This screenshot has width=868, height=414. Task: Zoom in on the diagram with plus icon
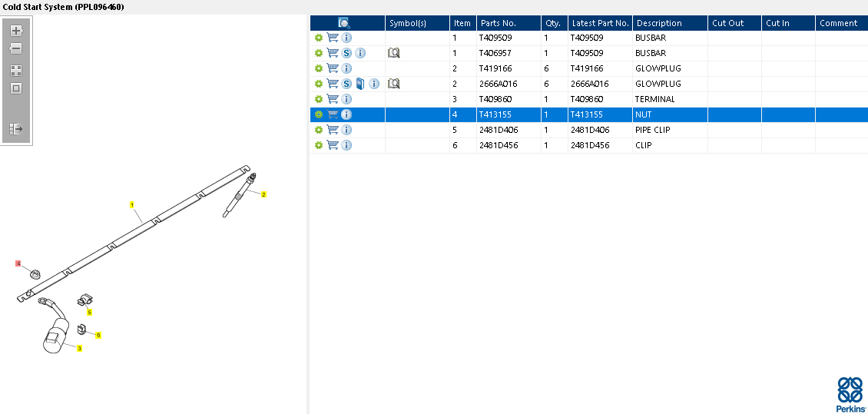coord(16,31)
